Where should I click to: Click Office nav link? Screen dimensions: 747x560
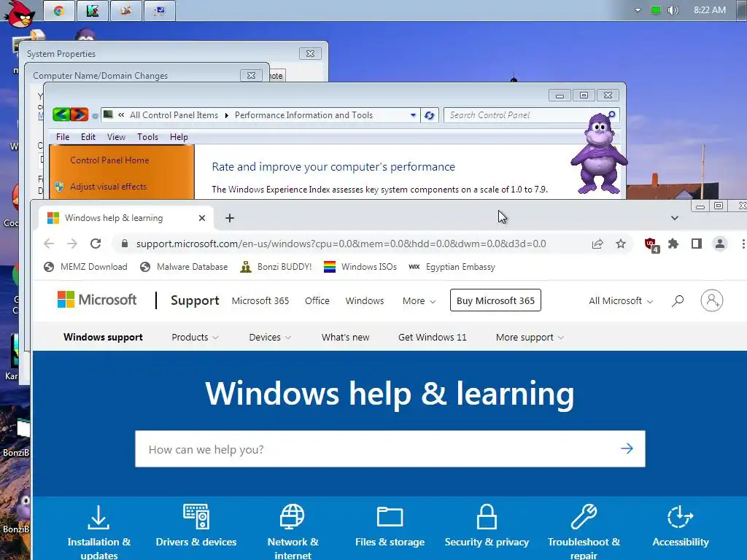317,301
